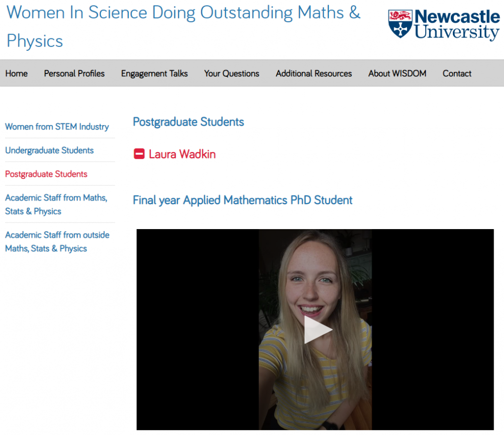Open the Personal Profiles menu

74,73
